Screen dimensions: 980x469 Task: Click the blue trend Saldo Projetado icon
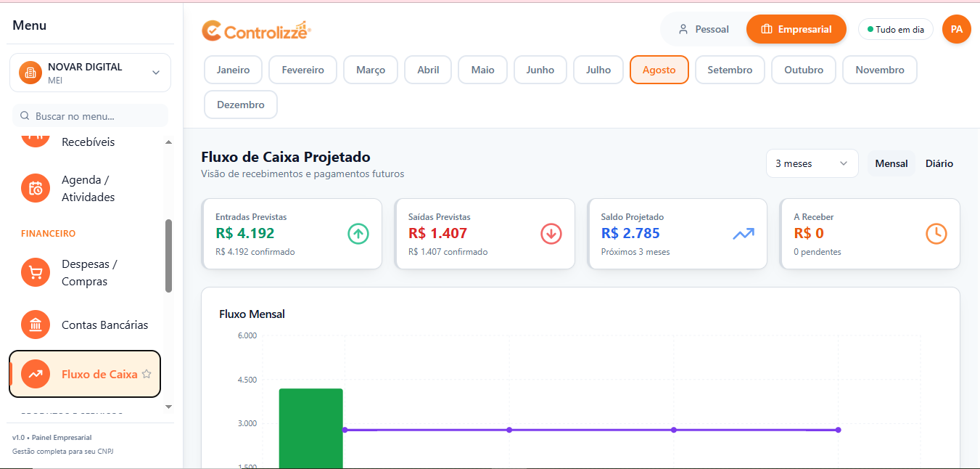pyautogui.click(x=744, y=234)
